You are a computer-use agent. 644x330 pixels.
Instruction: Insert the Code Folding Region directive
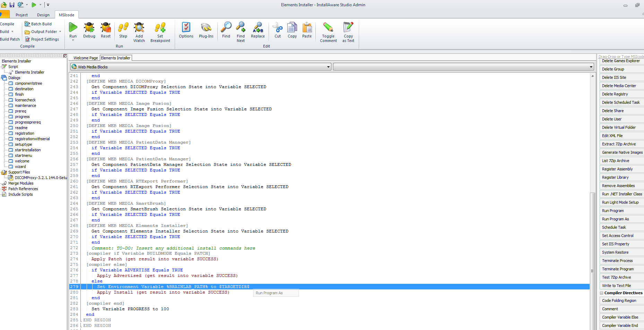point(621,301)
